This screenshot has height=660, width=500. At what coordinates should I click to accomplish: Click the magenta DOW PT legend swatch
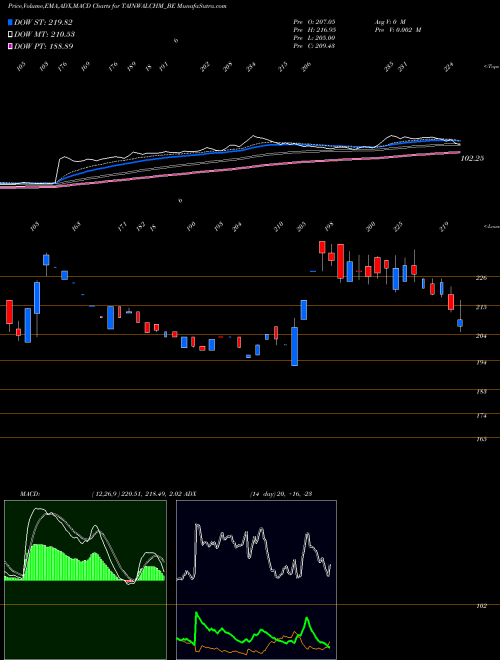10,45
